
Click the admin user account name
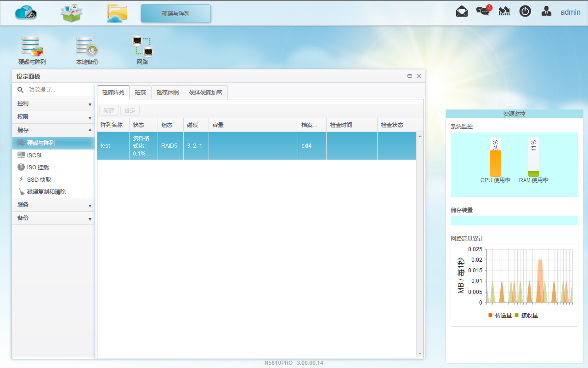(570, 12)
